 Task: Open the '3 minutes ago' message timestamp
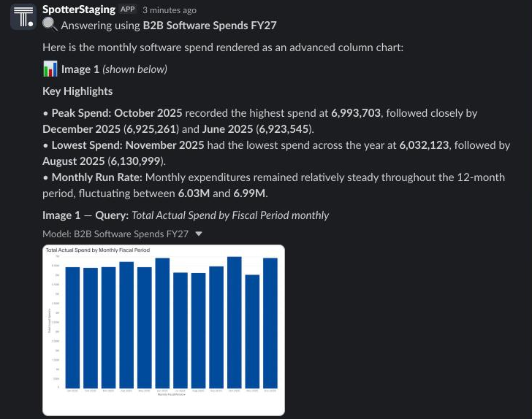pyautogui.click(x=170, y=10)
